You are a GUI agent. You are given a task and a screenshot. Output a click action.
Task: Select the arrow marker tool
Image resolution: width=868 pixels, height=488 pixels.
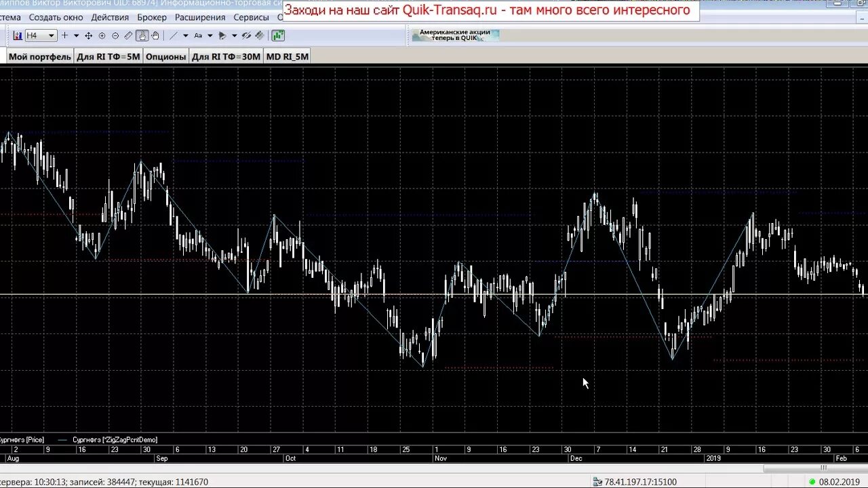click(x=222, y=35)
